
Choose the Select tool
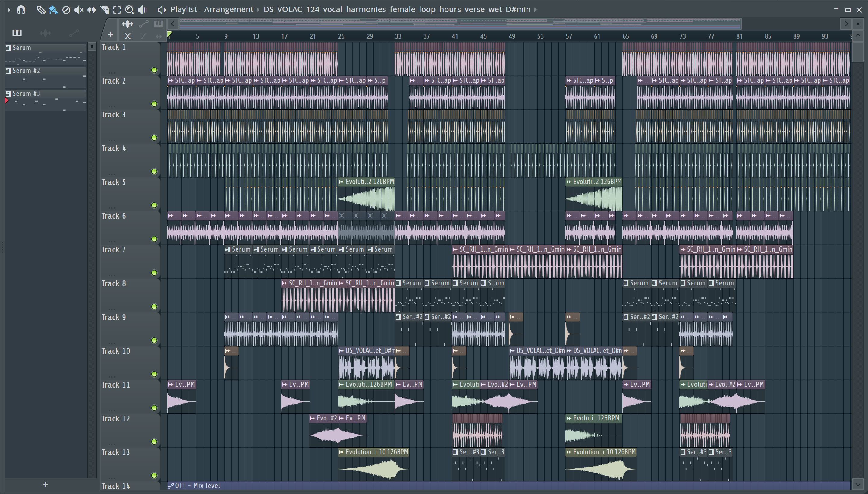click(117, 10)
